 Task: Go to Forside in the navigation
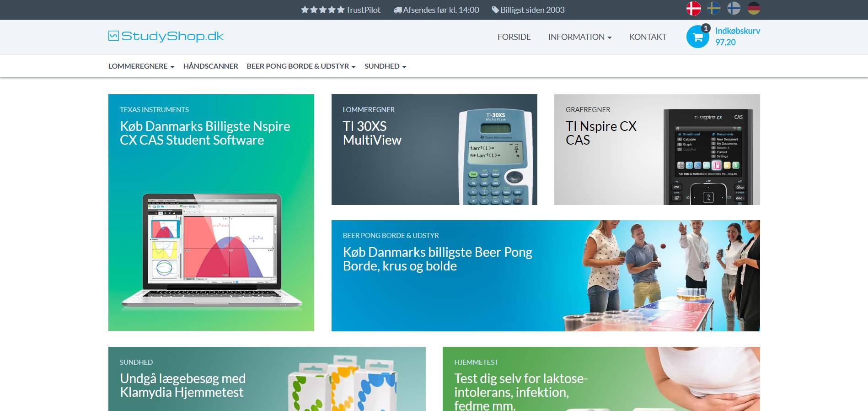coord(514,37)
